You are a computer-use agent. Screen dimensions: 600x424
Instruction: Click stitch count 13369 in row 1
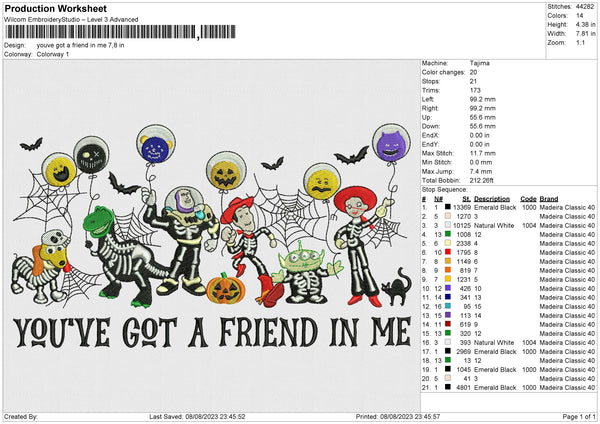coord(462,207)
